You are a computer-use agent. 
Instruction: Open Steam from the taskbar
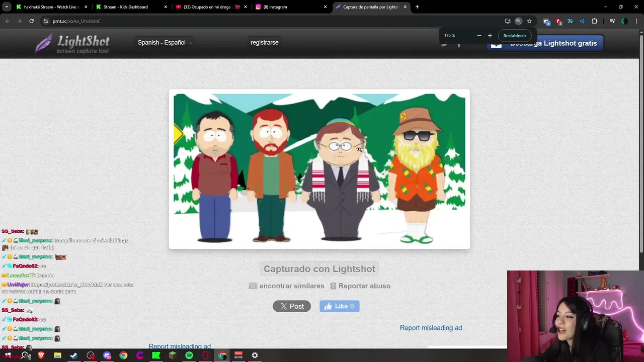pyautogui.click(x=74, y=355)
